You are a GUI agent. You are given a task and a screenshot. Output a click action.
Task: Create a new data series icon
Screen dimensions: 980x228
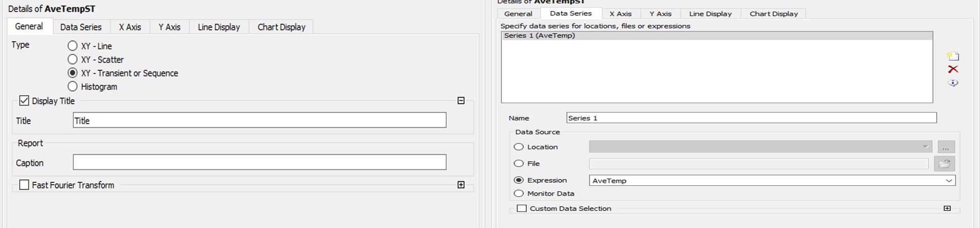click(x=953, y=55)
